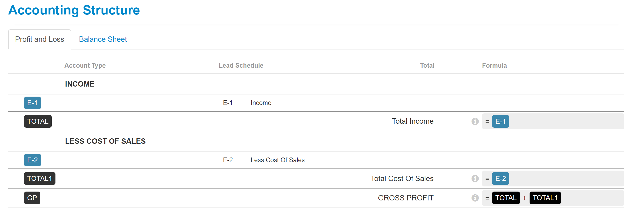Click the Less Cost Of Sales lead schedule name

[x=278, y=160]
